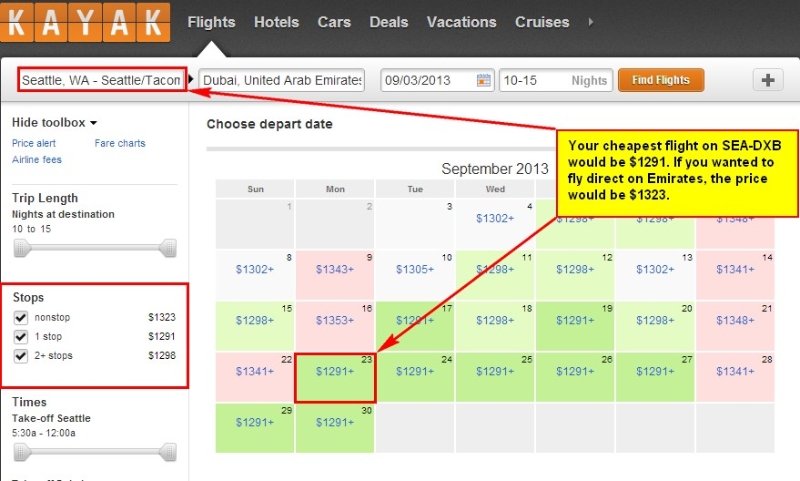The height and width of the screenshot is (481, 800).
Task: Click the Find Flights button
Action: [661, 80]
